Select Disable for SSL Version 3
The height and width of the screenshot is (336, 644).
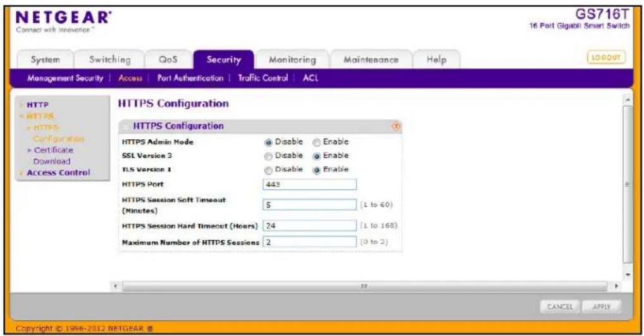(268, 156)
